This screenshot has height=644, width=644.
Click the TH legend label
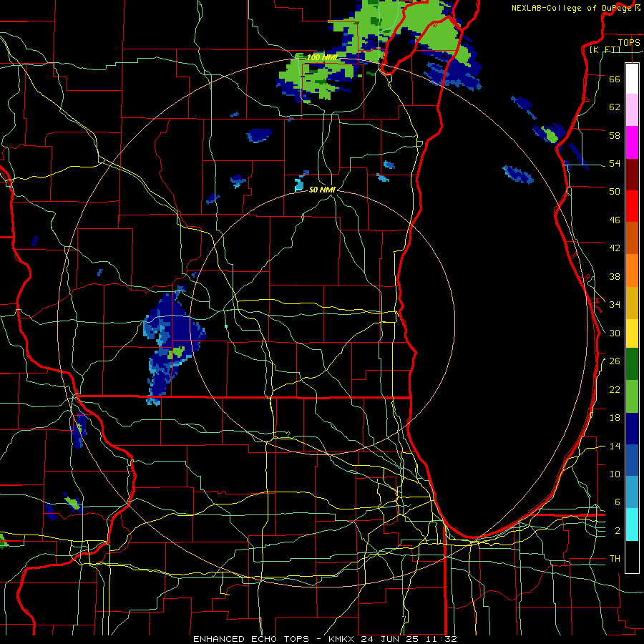point(615,559)
